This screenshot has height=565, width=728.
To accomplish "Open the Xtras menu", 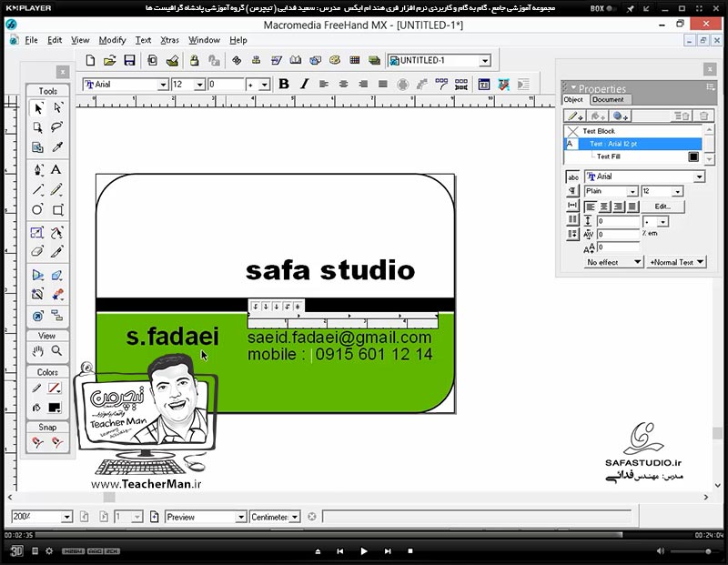I will 169,40.
